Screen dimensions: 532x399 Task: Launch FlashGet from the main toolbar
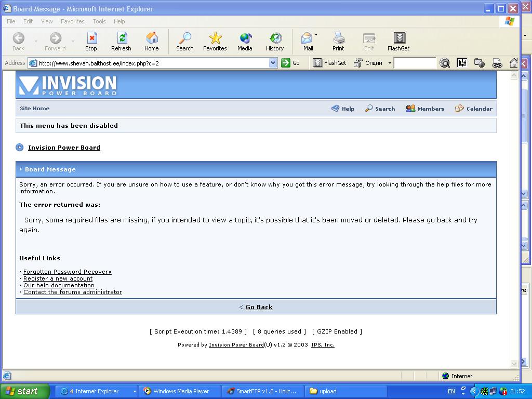[x=398, y=42]
